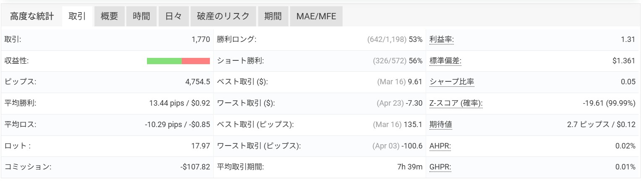Select the 取引 tab
The width and height of the screenshot is (644, 182).
(77, 16)
